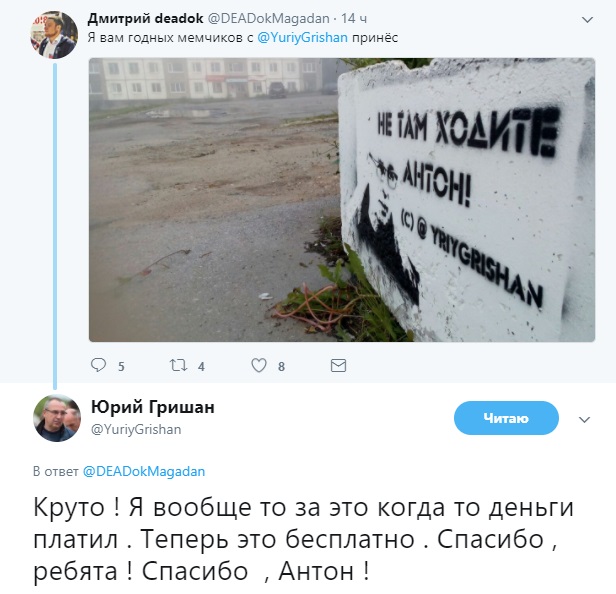Viewport: 616px width, 594px height.
Task: Click the reply text starting with Круто
Action: coord(303,539)
